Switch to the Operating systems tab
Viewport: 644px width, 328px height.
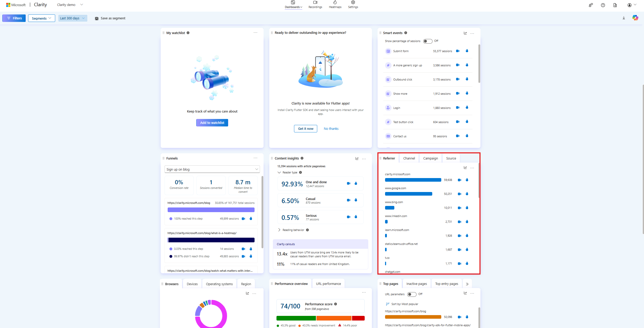[219, 284]
